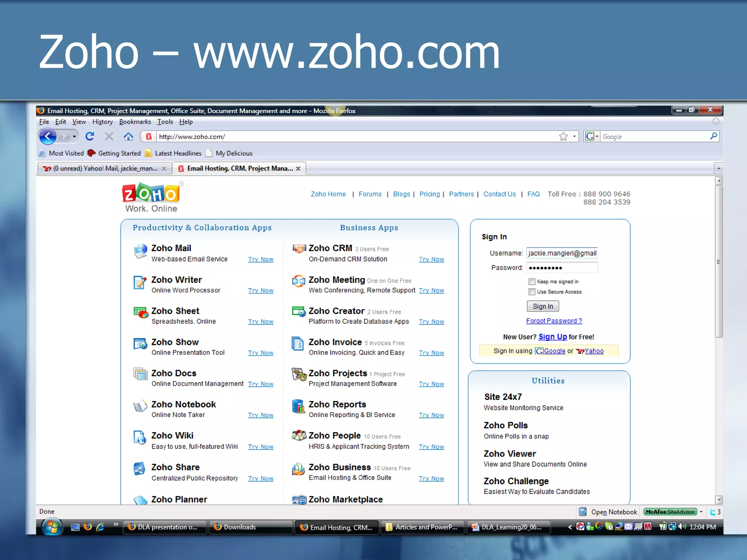Switch to the Yahoo! Mail tab
747x560 pixels.
pyautogui.click(x=105, y=168)
